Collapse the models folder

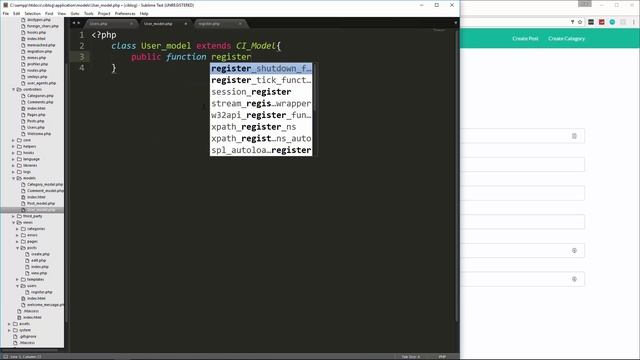[13, 178]
